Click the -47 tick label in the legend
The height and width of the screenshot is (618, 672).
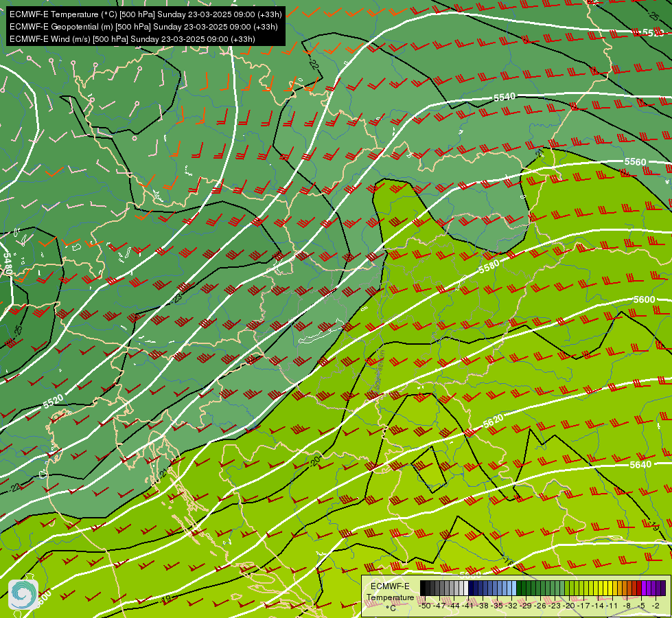[x=439, y=606]
